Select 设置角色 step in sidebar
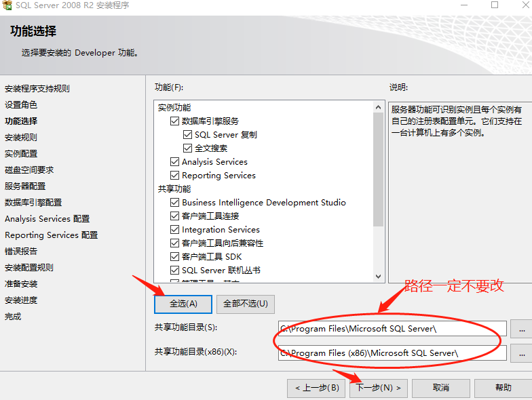532x400 pixels. point(20,105)
